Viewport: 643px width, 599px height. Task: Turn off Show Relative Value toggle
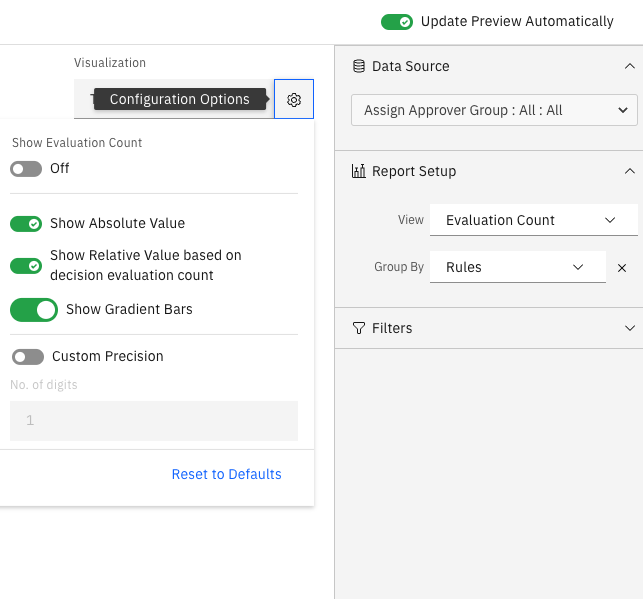(x=26, y=265)
